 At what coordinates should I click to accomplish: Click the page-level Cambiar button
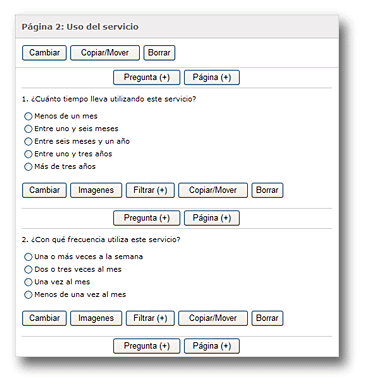pyautogui.click(x=44, y=53)
